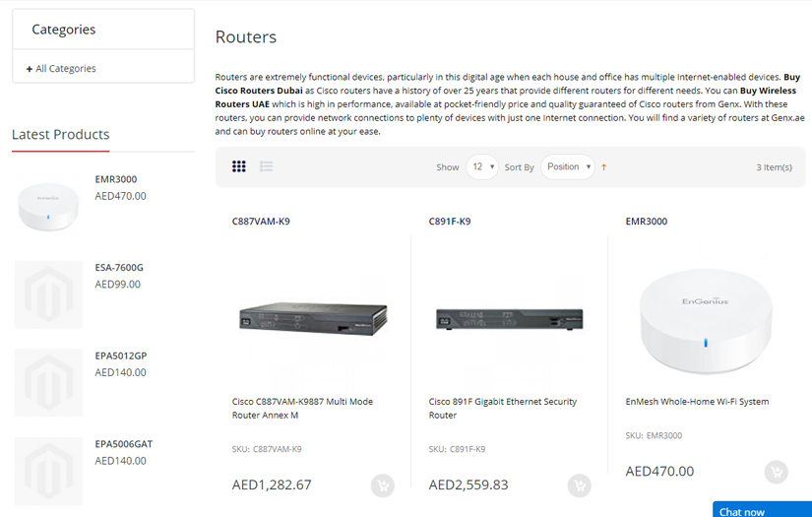
Task: Expand All Categories in sidebar
Action: point(61,68)
